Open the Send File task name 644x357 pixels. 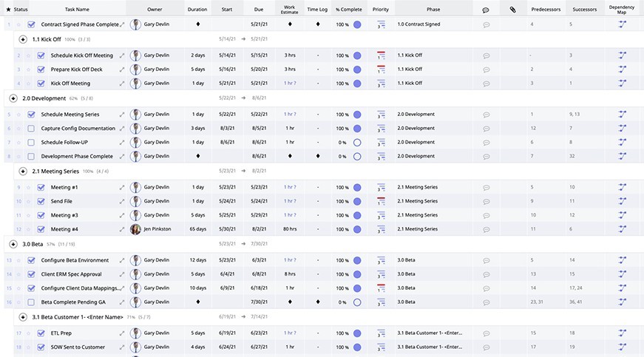61,201
